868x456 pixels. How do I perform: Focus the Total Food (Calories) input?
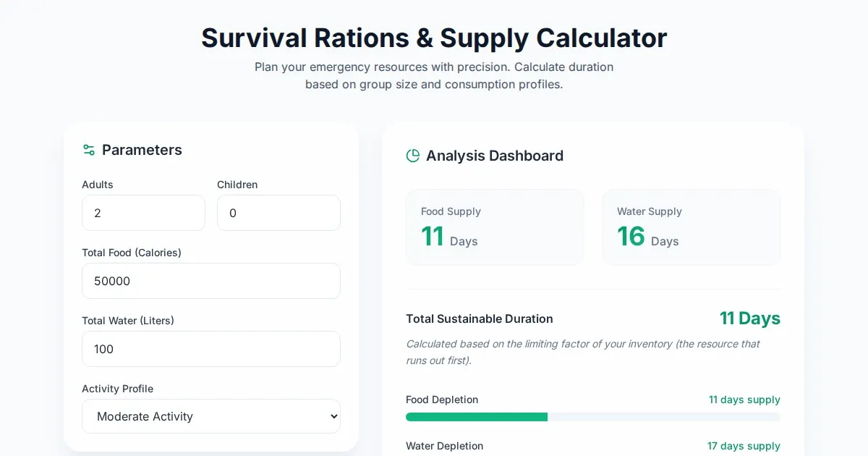coord(210,281)
